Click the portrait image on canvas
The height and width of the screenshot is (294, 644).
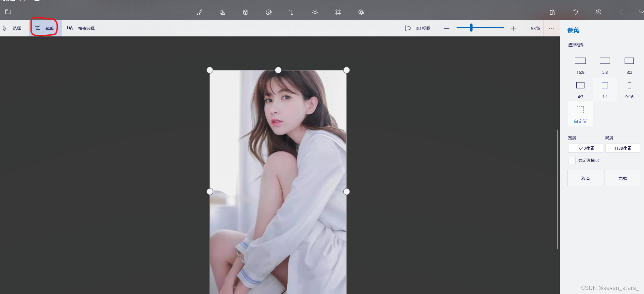(278, 182)
